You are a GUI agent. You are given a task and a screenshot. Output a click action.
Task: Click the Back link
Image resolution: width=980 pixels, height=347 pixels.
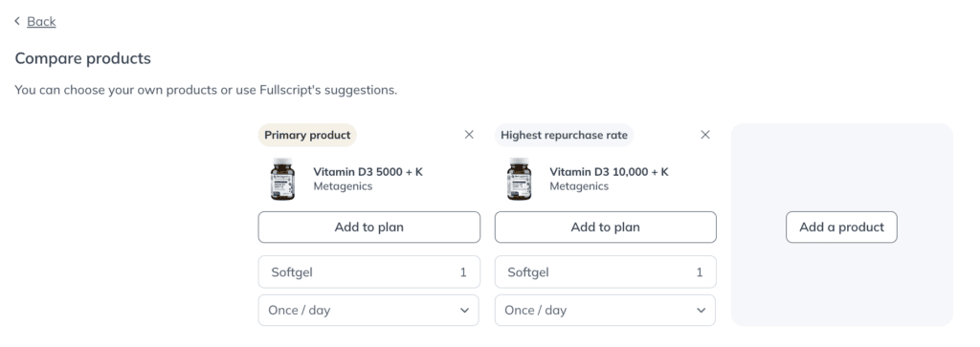pyautogui.click(x=41, y=21)
